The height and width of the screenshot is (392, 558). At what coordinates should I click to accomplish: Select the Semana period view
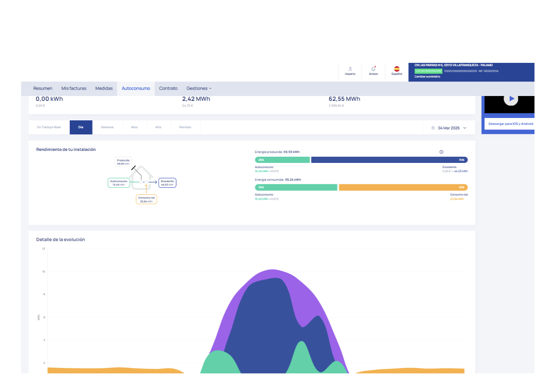pos(107,127)
